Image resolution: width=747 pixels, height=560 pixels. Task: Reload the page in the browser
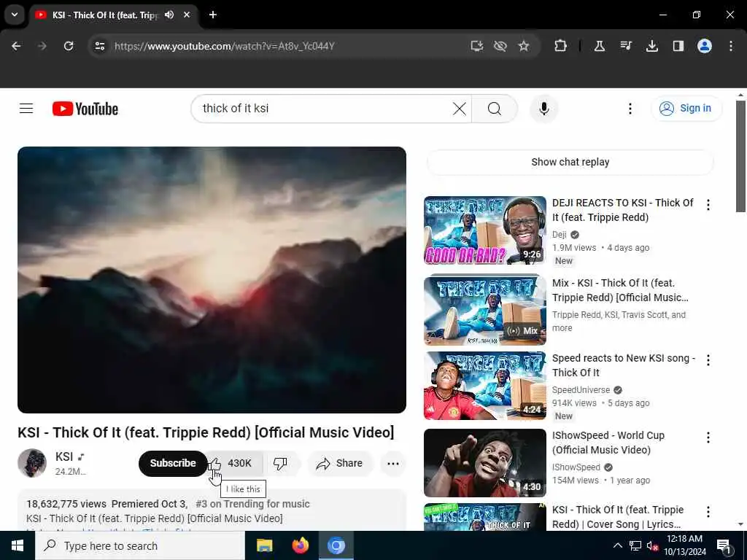tap(69, 46)
